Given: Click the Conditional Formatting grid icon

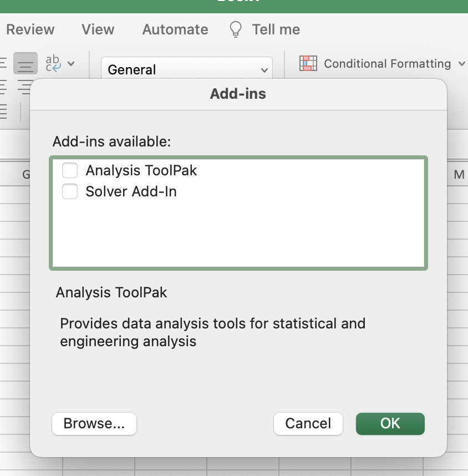Looking at the screenshot, I should pos(308,63).
